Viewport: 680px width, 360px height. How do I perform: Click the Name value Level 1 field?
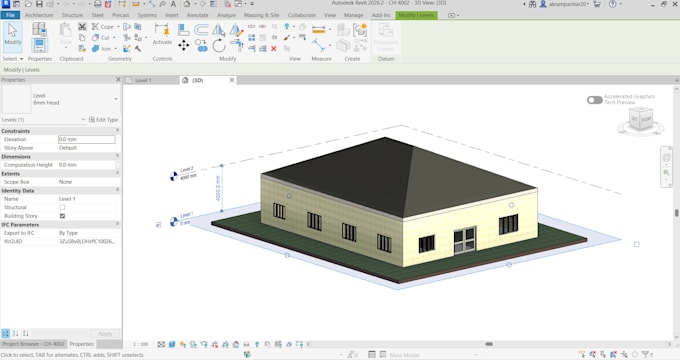(88, 199)
